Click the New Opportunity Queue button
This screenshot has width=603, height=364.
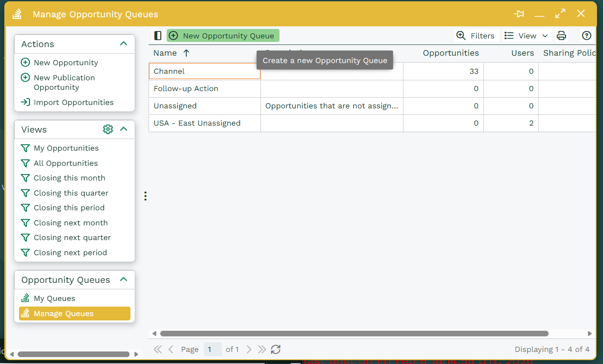pyautogui.click(x=223, y=36)
